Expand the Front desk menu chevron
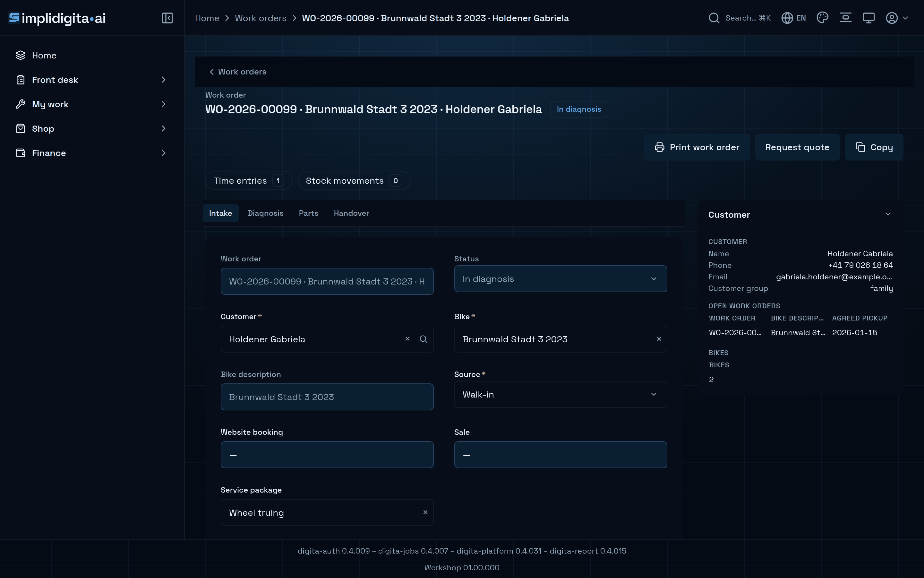This screenshot has height=578, width=924. coord(163,80)
